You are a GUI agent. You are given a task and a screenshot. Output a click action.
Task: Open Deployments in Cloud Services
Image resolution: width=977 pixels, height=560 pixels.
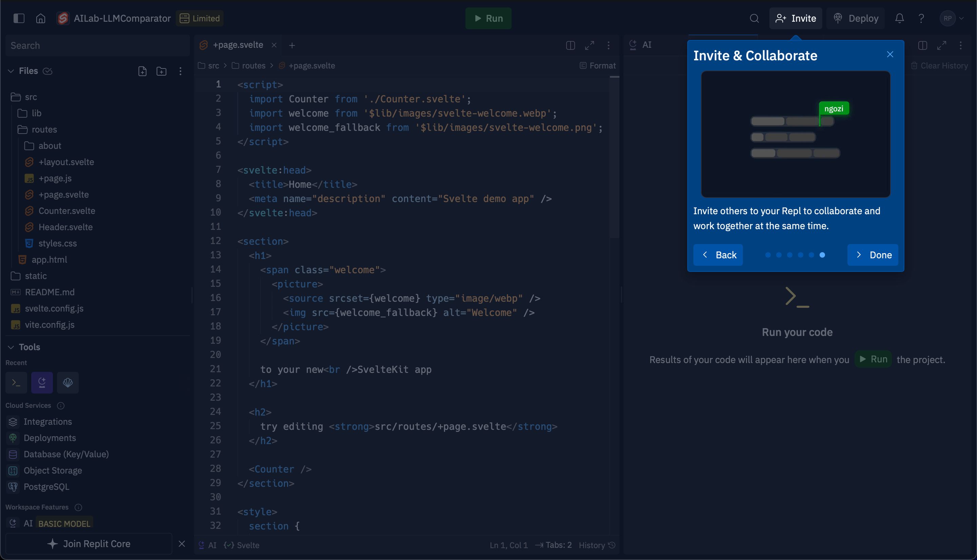(50, 438)
